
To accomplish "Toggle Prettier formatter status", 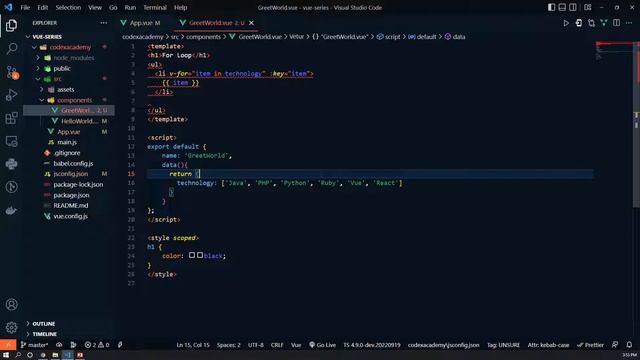I will click(x=590, y=345).
